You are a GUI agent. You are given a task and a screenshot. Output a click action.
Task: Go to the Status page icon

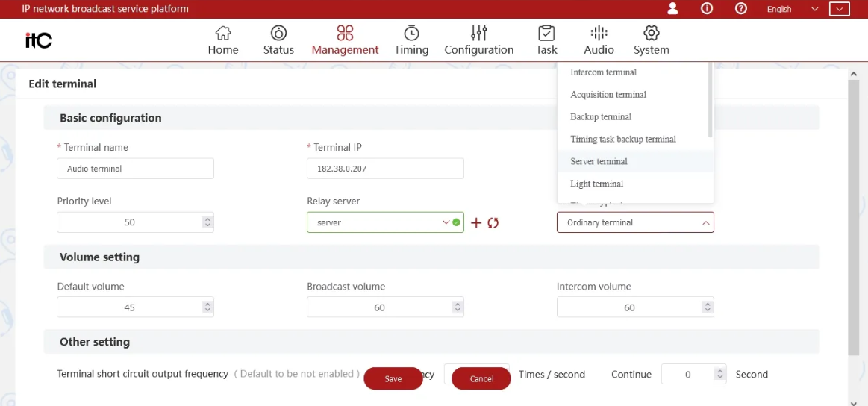click(x=278, y=34)
